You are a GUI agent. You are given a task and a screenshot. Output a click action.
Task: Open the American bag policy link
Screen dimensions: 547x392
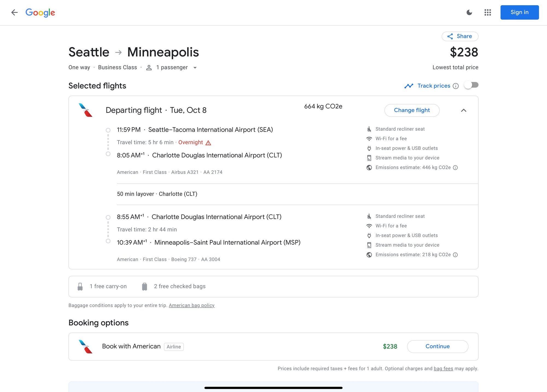pyautogui.click(x=191, y=305)
